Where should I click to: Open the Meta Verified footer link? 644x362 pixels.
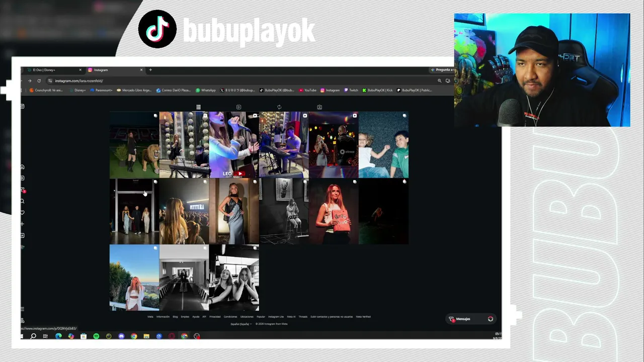[363, 317]
